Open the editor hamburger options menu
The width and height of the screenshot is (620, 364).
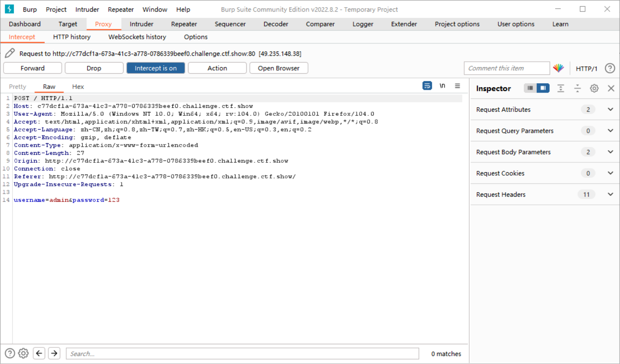458,86
